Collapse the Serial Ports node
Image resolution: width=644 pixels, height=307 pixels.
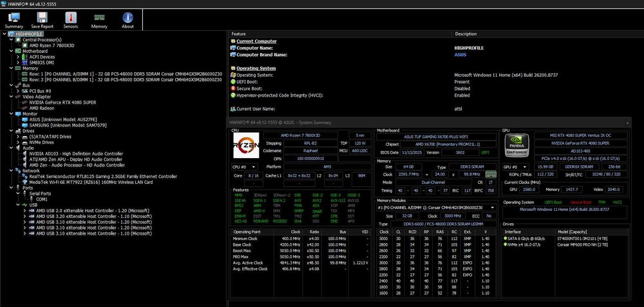tap(18, 193)
